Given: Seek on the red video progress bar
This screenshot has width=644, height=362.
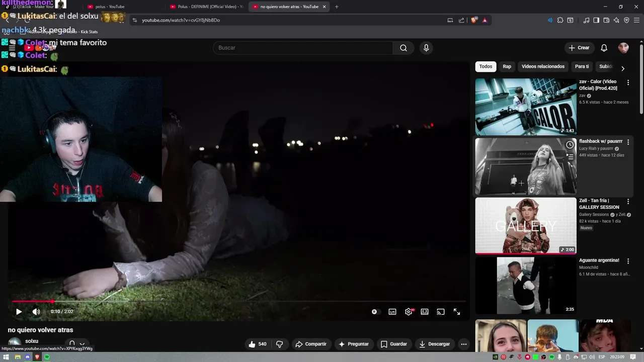Looking at the screenshot, I should tap(239, 302).
